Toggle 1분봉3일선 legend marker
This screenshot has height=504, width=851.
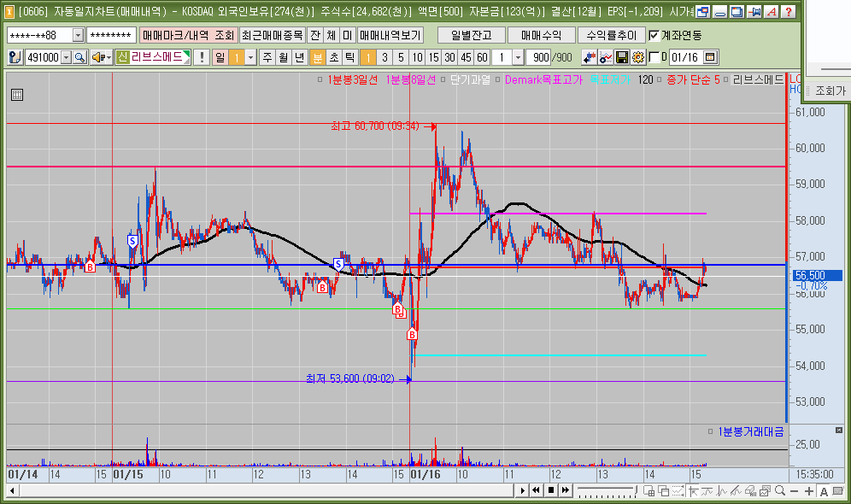(320, 80)
